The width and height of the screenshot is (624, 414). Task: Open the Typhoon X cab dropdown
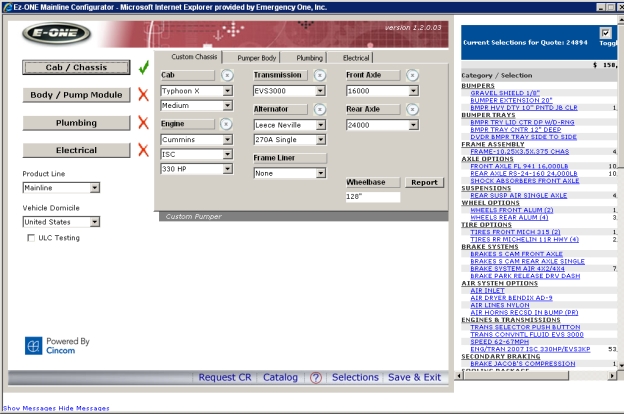[227, 91]
